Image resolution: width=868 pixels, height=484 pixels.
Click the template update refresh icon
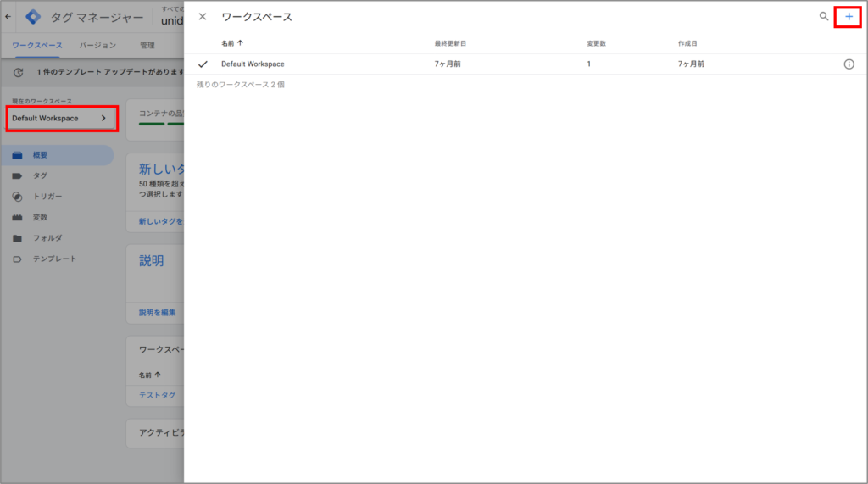pos(19,72)
